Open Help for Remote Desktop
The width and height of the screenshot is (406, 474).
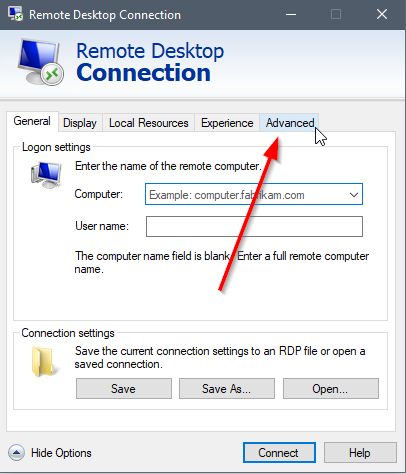[360, 453]
